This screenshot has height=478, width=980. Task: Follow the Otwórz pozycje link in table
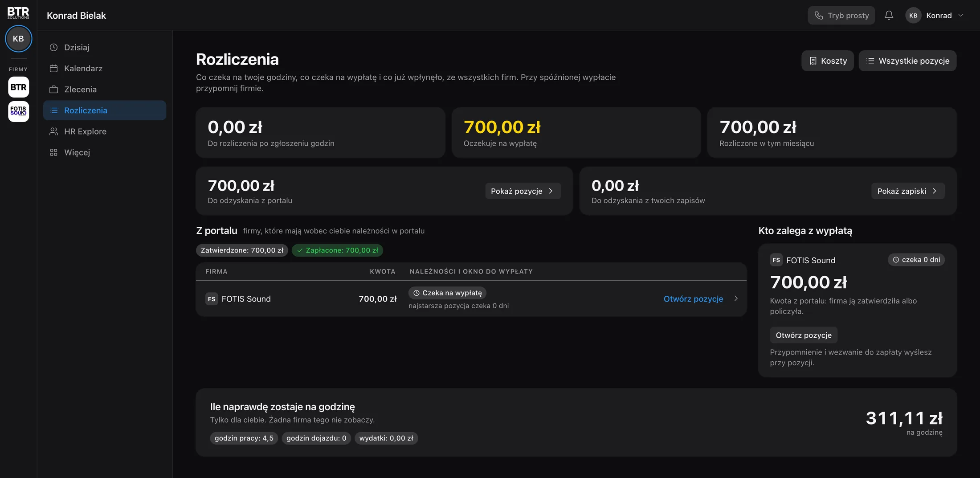coord(693,299)
